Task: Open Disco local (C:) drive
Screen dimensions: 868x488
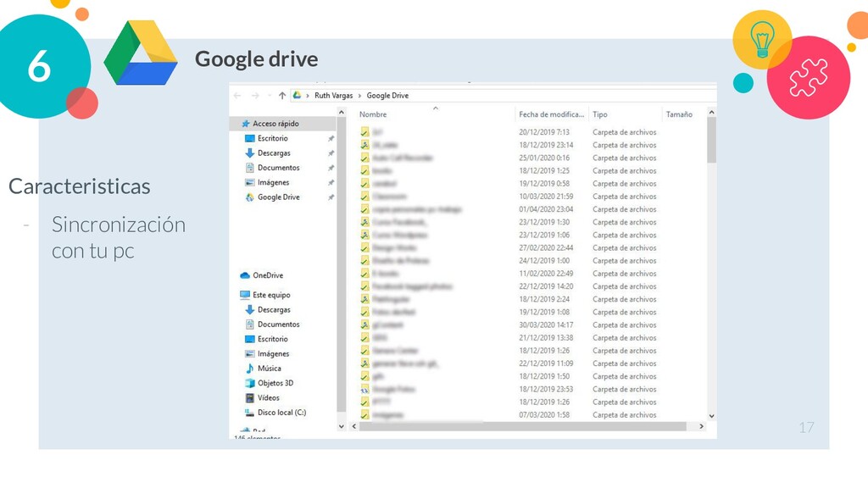Action: coord(281,413)
